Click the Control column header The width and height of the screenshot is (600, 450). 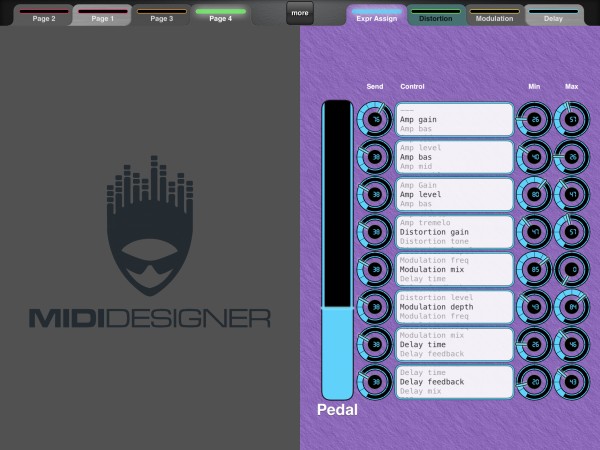(412, 86)
